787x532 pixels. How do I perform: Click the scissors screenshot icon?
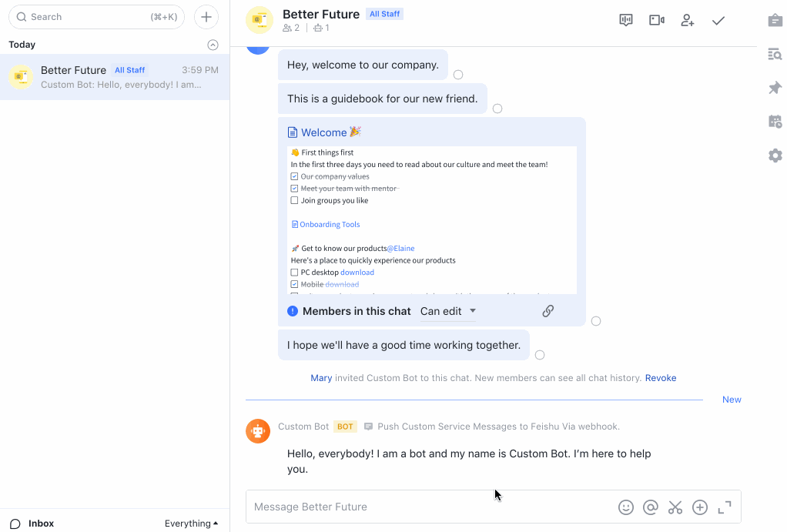pos(675,507)
